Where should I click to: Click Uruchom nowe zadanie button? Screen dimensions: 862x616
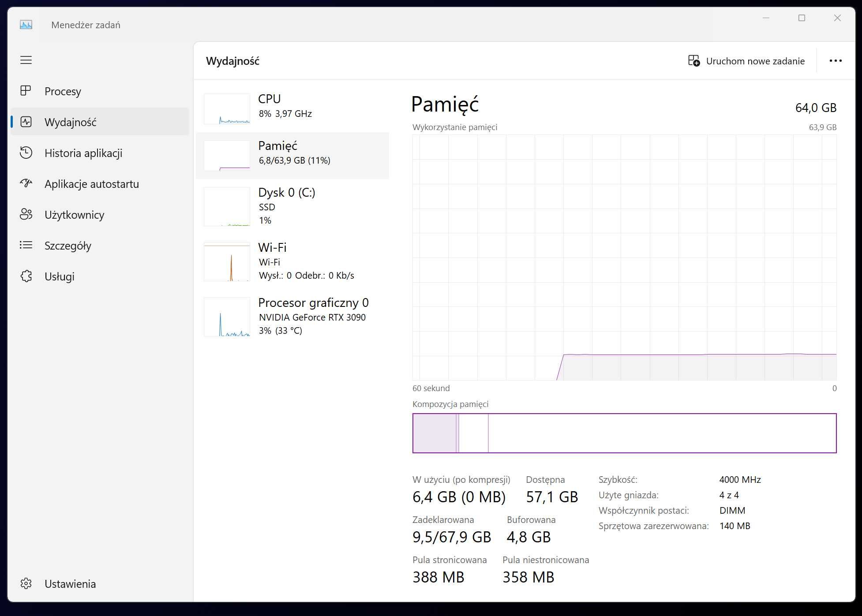pyautogui.click(x=747, y=61)
